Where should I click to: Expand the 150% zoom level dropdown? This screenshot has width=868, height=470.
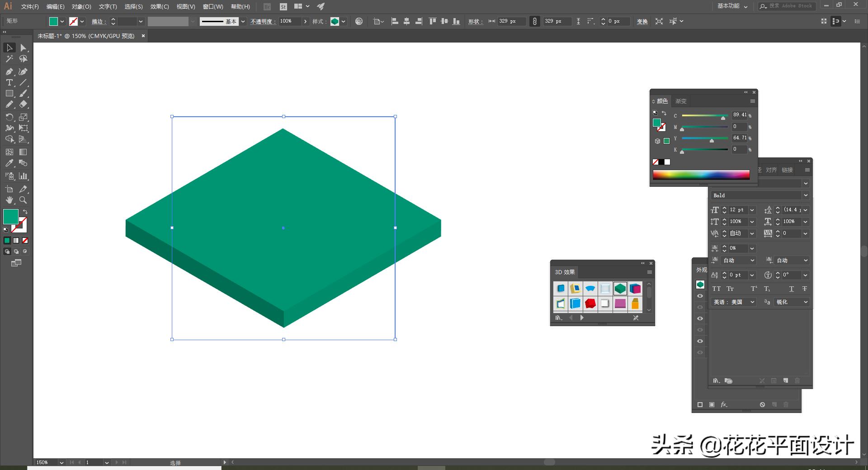click(x=61, y=462)
